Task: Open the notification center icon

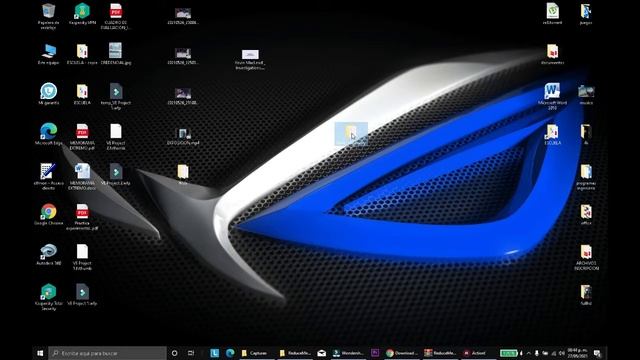Action: (597, 353)
